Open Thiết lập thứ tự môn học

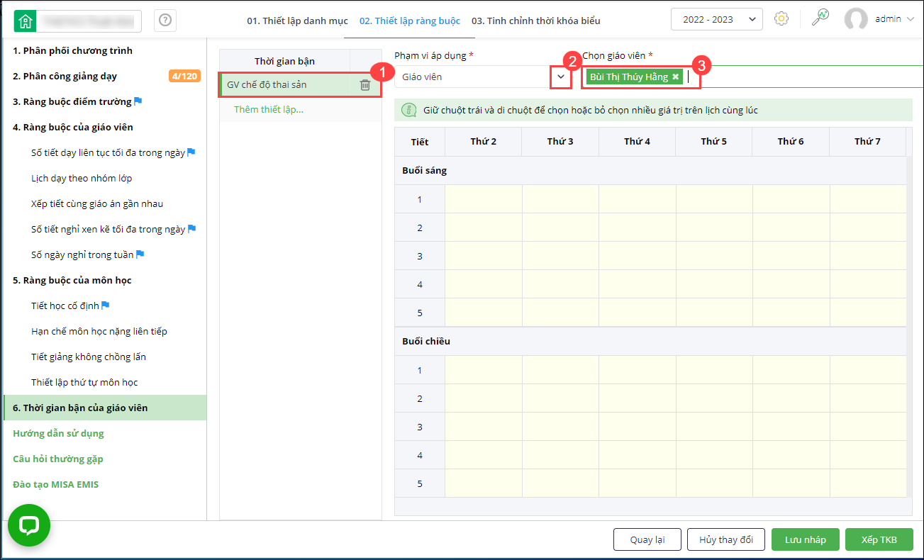click(x=84, y=383)
